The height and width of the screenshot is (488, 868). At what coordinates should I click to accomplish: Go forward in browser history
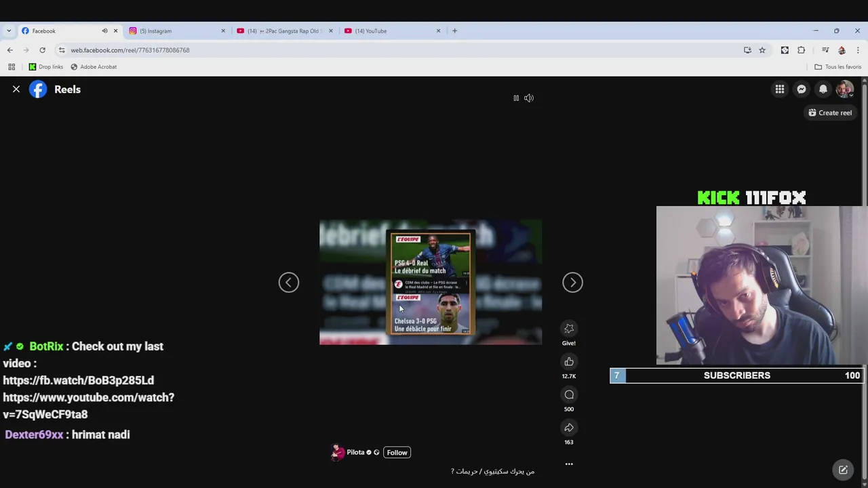point(26,50)
